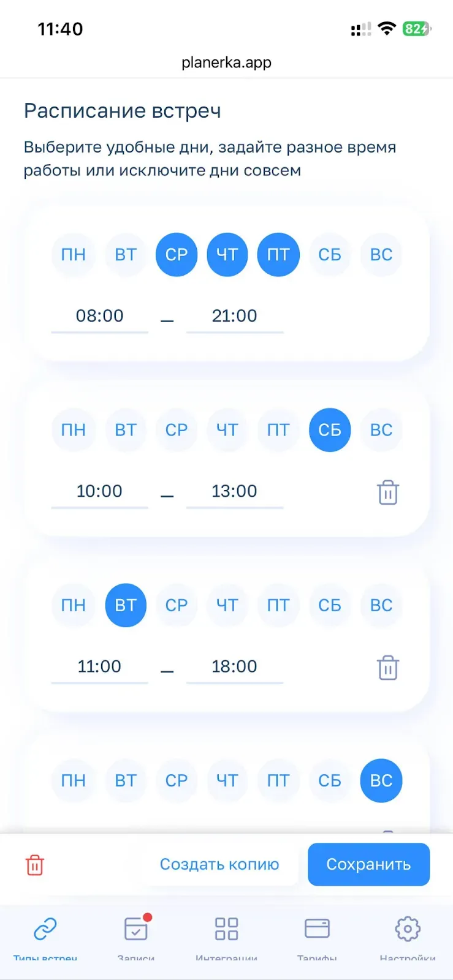Edit the 11:00 start time field
The width and height of the screenshot is (453, 980).
point(99,666)
